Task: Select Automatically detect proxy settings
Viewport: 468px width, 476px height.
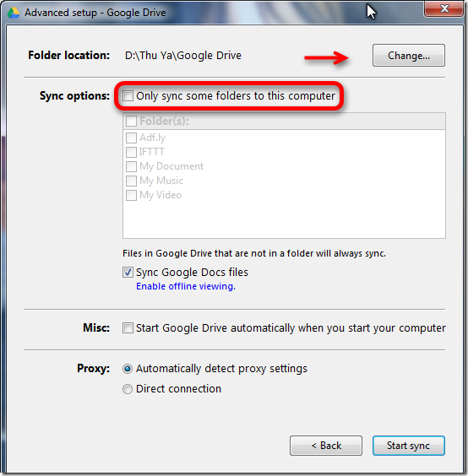Action: [x=128, y=369]
